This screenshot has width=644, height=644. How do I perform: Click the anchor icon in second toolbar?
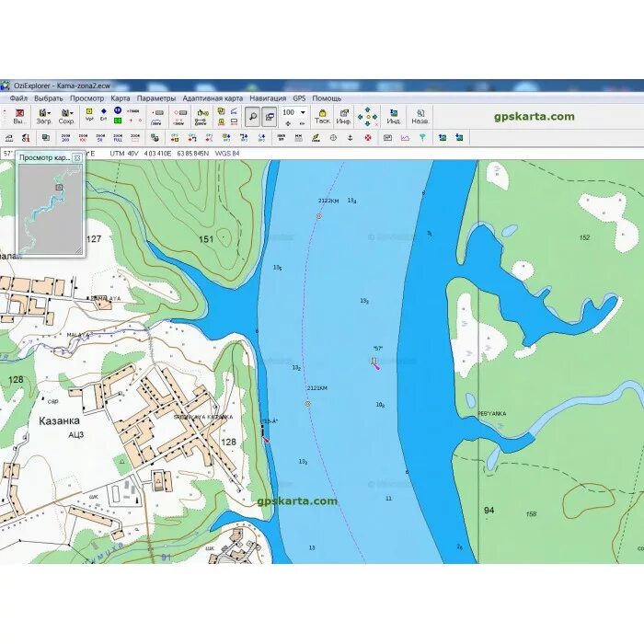pos(350,138)
